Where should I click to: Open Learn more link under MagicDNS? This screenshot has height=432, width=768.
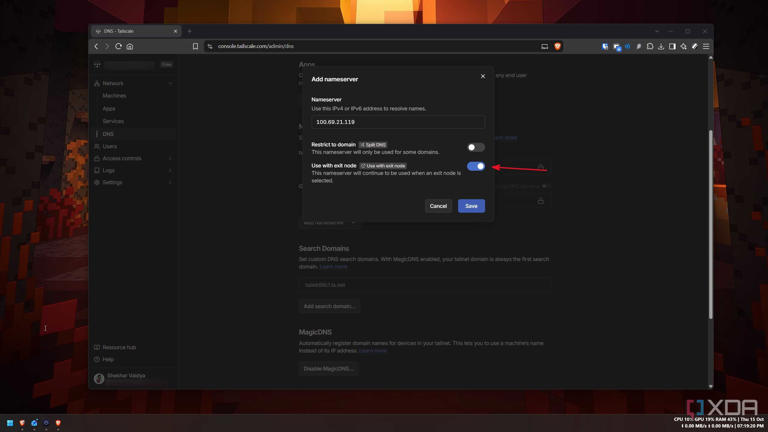pyautogui.click(x=373, y=351)
